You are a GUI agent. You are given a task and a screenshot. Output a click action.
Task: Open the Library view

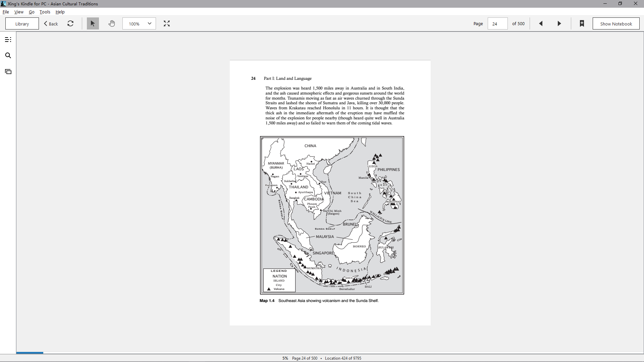22,24
